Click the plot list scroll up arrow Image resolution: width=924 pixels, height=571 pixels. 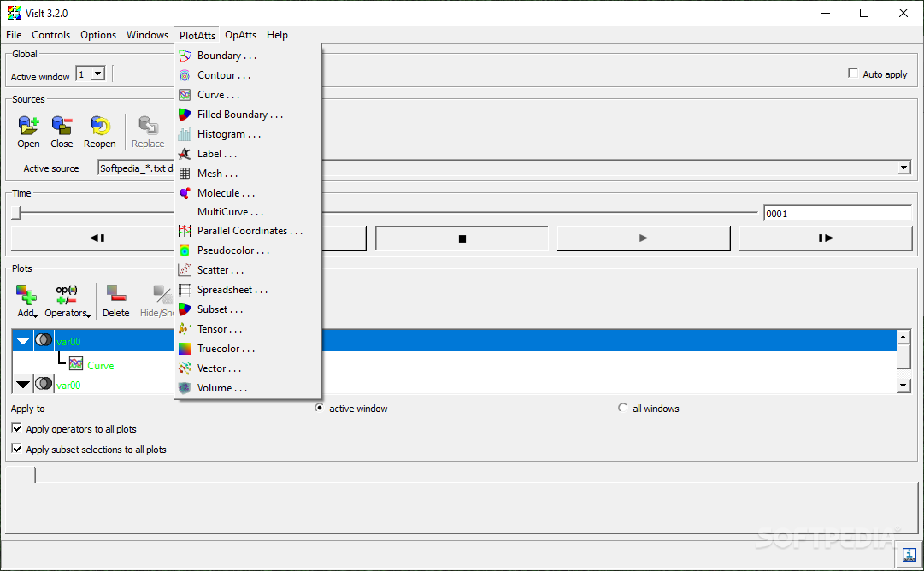(903, 337)
